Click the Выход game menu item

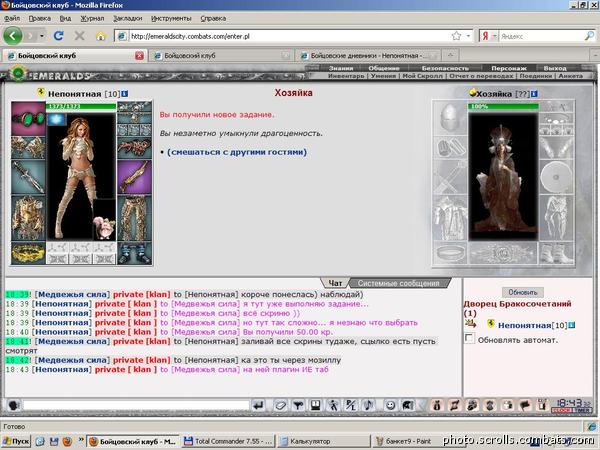(555, 68)
